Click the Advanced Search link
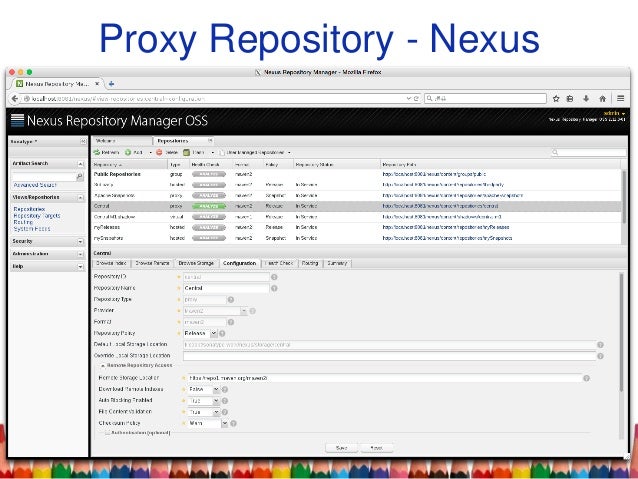The image size is (638, 479). point(35,185)
